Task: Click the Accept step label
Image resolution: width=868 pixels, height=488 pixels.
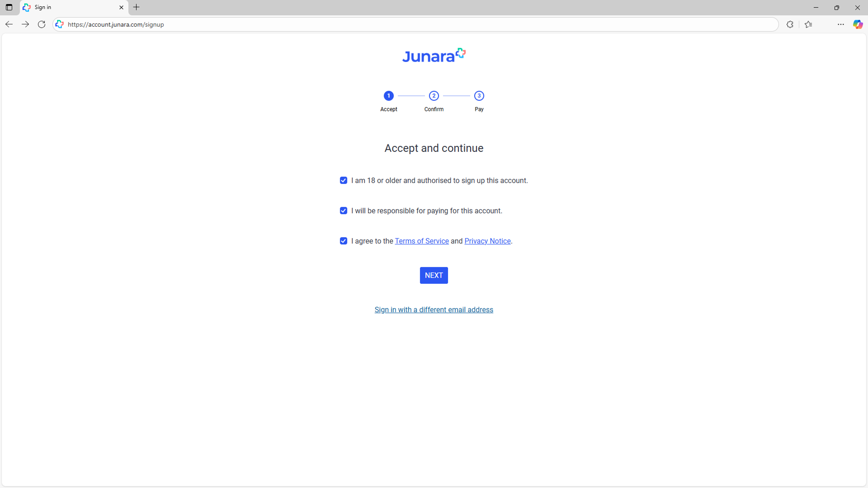Action: click(x=388, y=109)
